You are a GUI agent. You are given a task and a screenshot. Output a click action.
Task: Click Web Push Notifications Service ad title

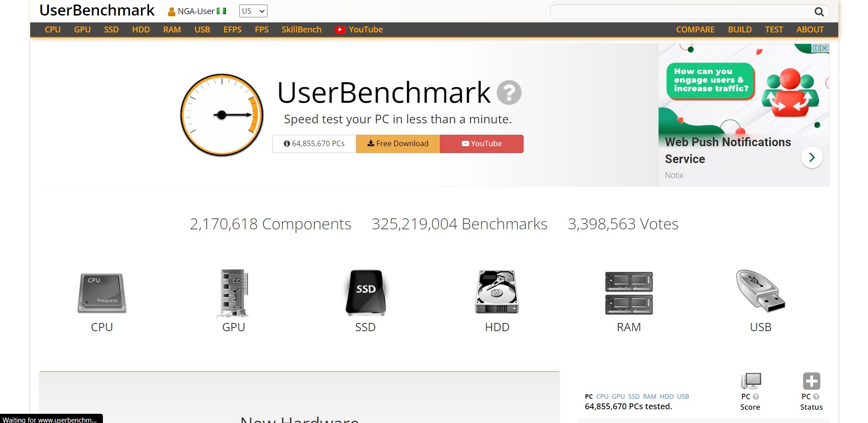tap(728, 150)
